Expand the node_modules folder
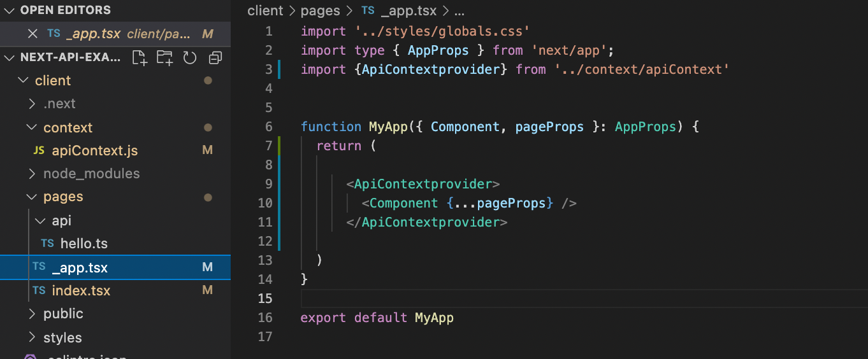The image size is (868, 359). (32, 174)
